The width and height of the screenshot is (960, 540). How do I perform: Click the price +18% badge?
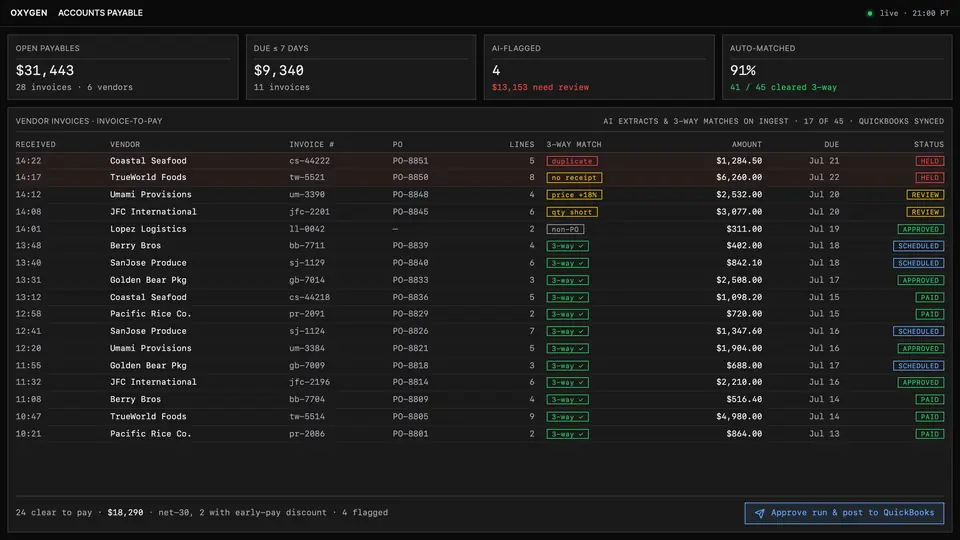[x=574, y=195]
